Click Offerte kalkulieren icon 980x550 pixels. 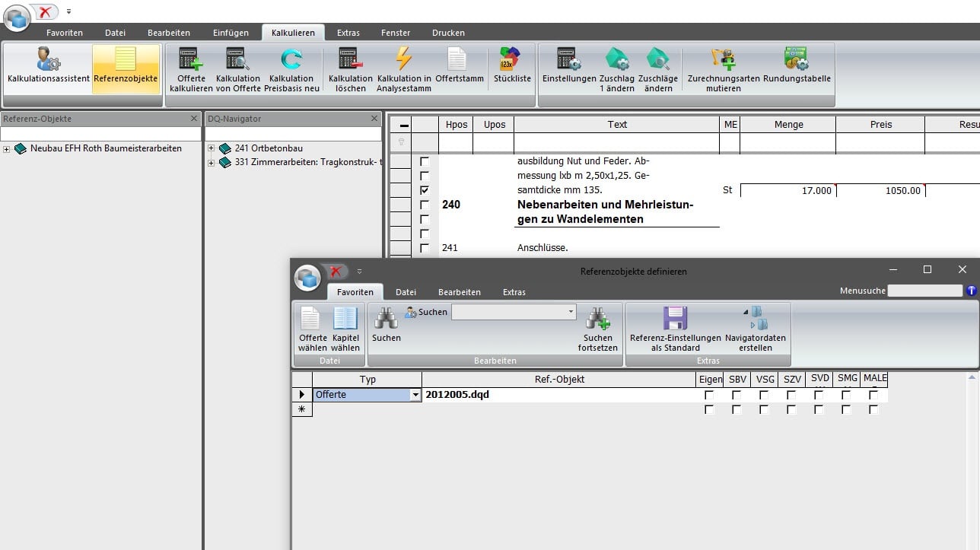tap(191, 69)
